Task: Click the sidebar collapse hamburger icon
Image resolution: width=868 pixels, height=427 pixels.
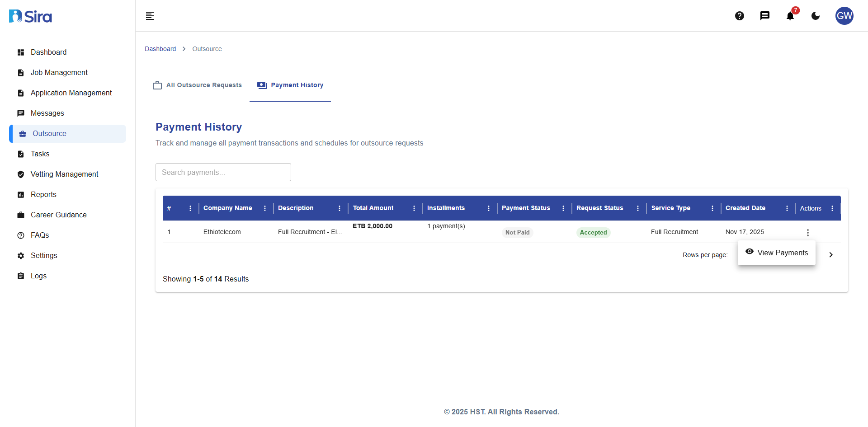Action: [150, 16]
